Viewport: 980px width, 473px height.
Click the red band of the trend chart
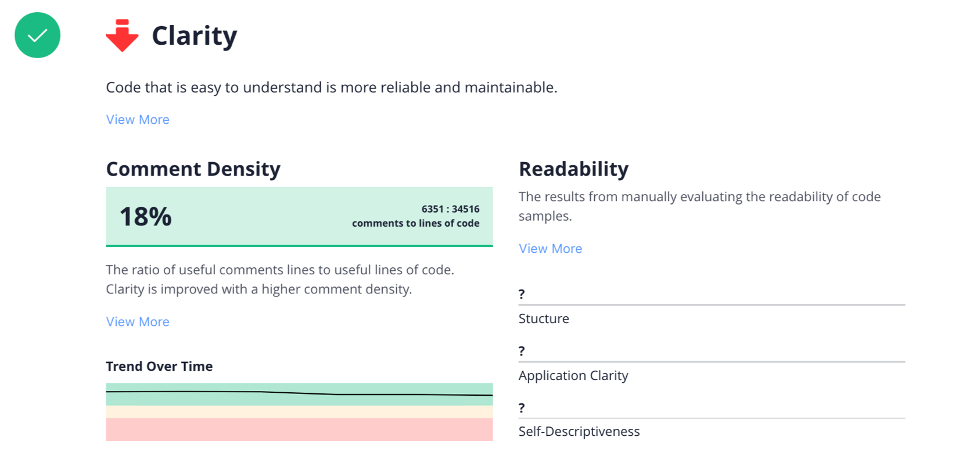(x=299, y=429)
